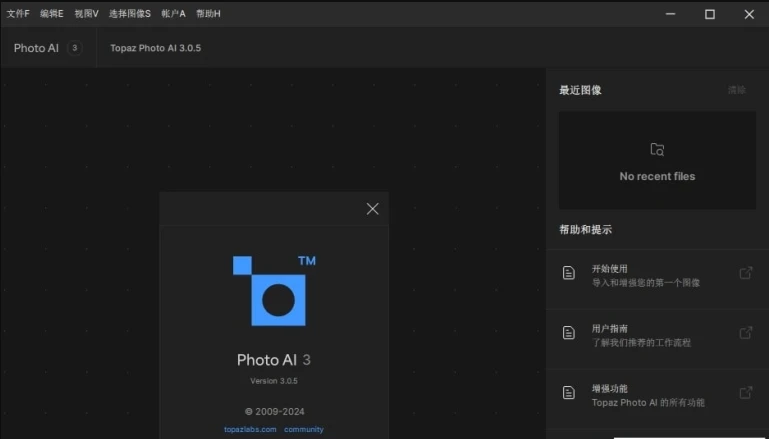Image resolution: width=769 pixels, height=439 pixels.
Task: Maximize the application window
Action: [710, 14]
